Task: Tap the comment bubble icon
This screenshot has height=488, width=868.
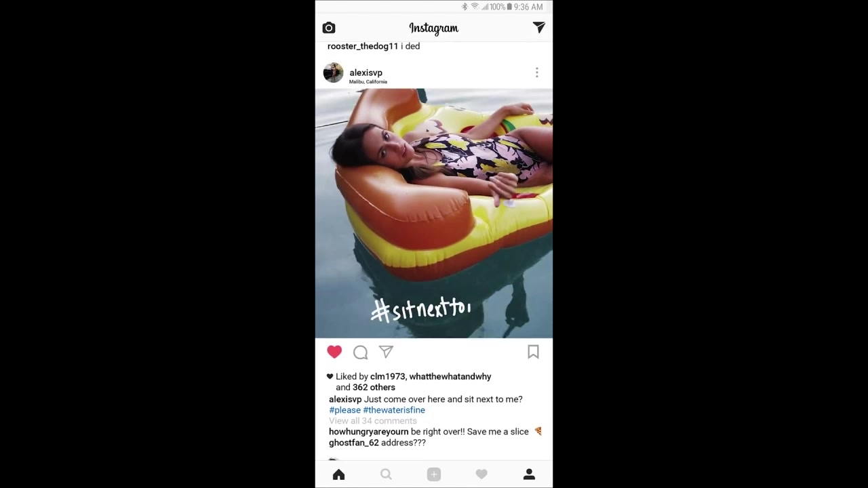Action: point(361,352)
